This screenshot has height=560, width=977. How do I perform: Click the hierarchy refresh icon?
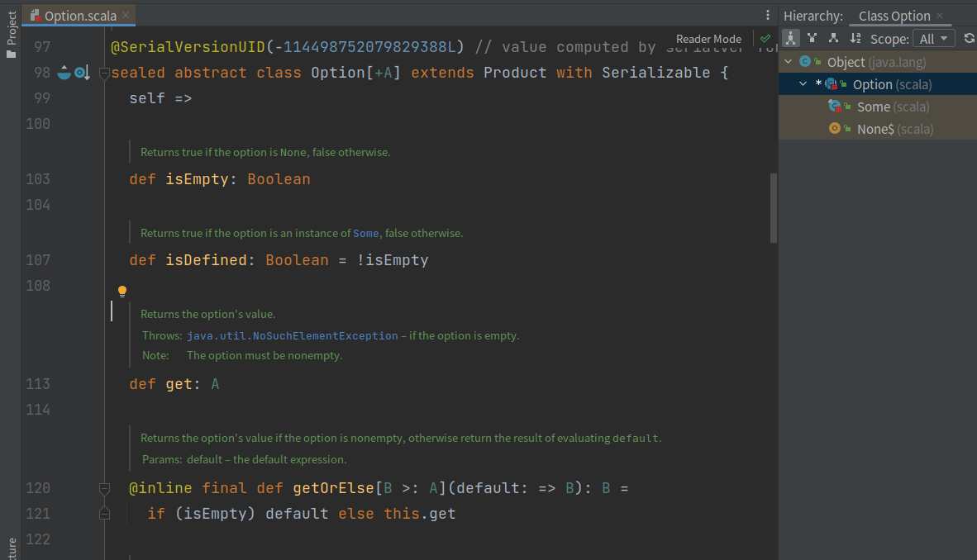click(969, 39)
